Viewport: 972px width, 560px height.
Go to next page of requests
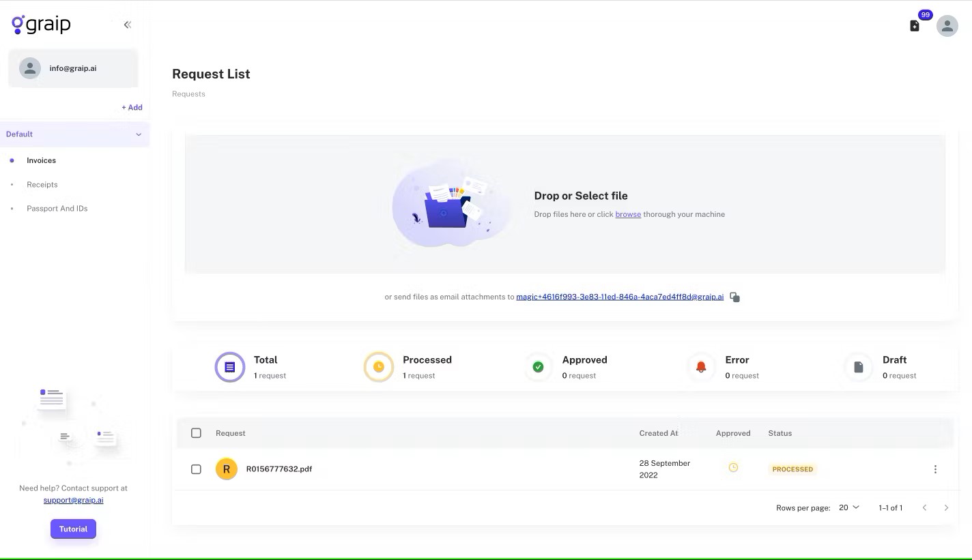[x=946, y=507]
